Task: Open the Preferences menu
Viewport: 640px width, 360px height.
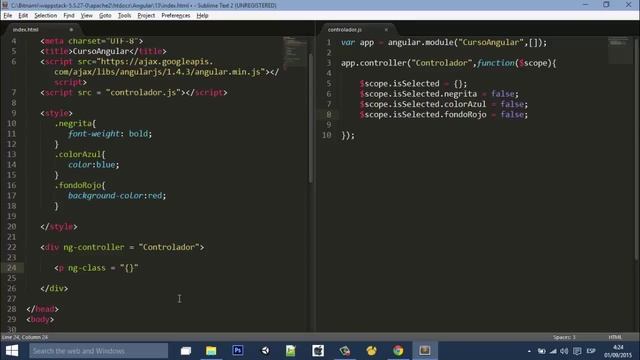Action: pos(176,16)
